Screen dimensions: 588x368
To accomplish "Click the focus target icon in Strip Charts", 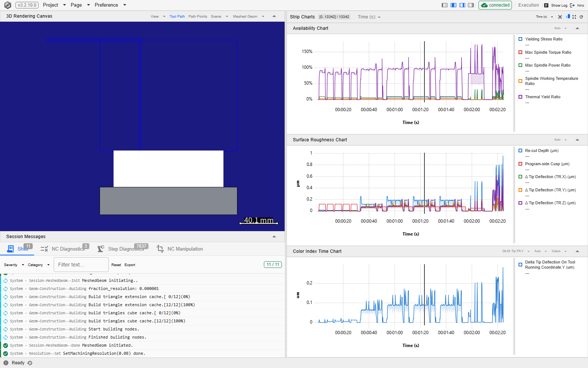I will [x=560, y=17].
